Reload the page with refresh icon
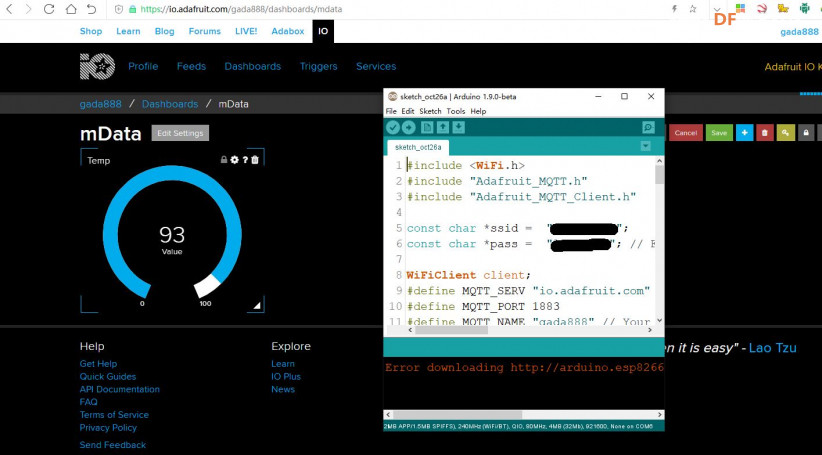The height and width of the screenshot is (455, 822). pyautogui.click(x=49, y=9)
